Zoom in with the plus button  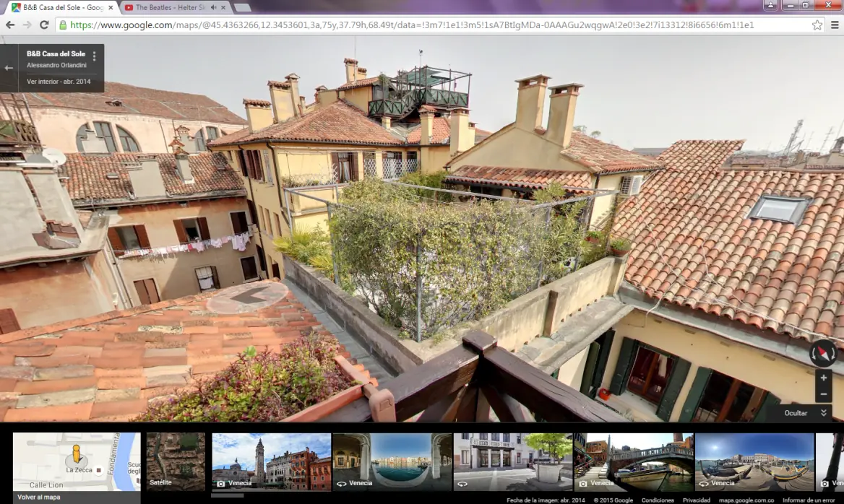824,378
